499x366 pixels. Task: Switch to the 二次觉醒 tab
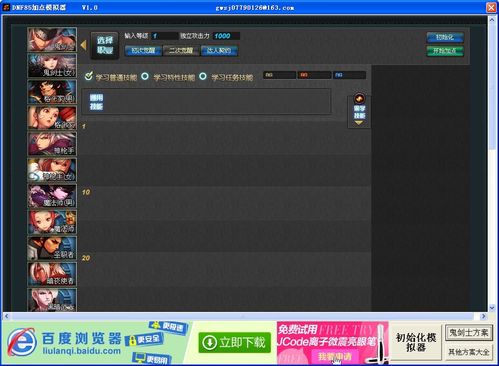point(181,51)
